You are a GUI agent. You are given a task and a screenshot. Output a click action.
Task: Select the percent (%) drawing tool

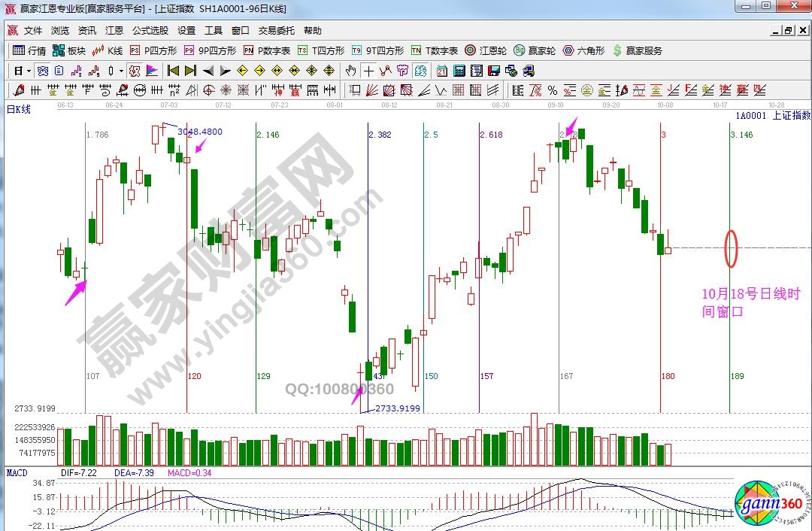tap(552, 90)
